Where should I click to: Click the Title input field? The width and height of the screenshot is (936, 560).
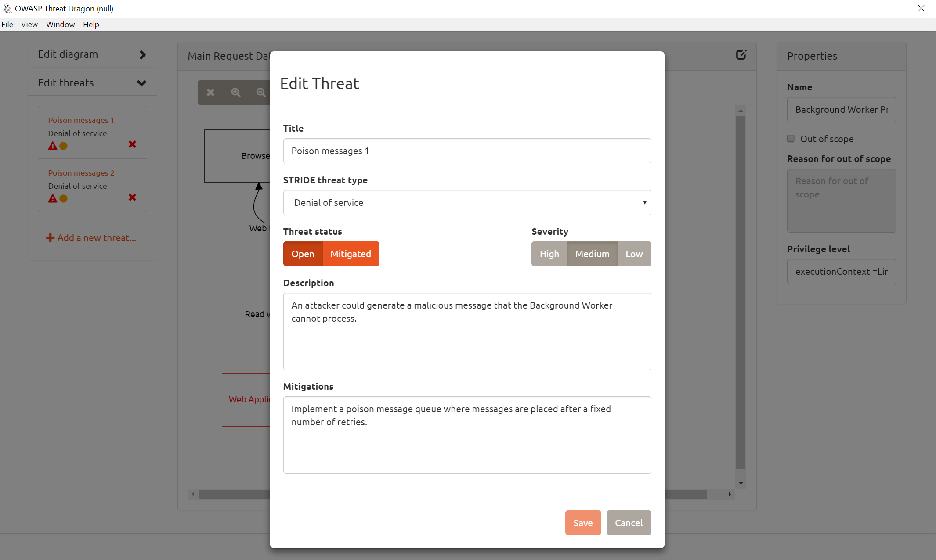pyautogui.click(x=467, y=151)
